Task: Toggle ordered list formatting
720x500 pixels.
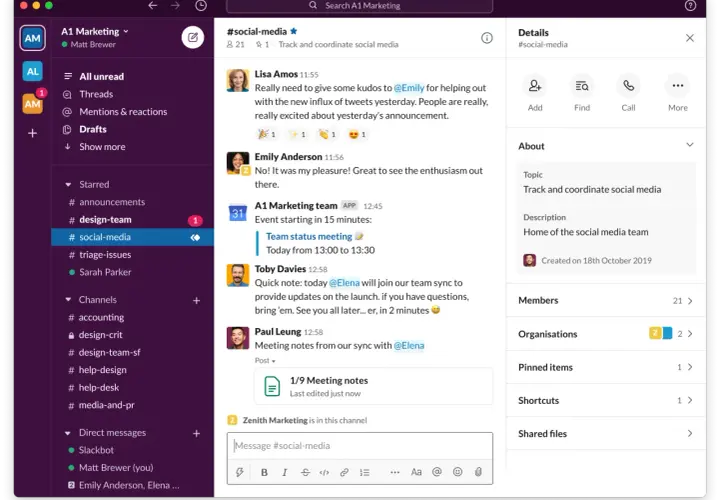Action: tap(365, 472)
